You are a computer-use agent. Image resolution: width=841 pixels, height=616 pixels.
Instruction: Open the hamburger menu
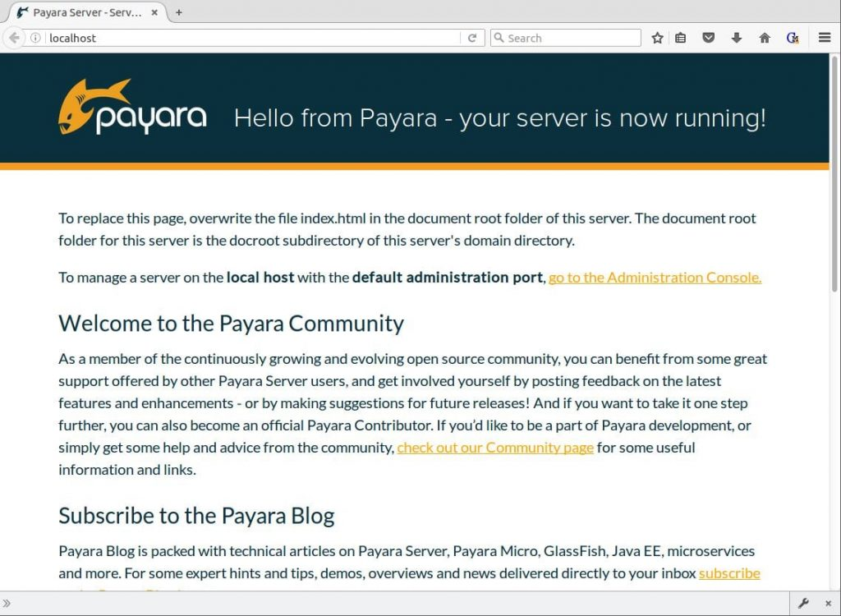[x=825, y=38]
